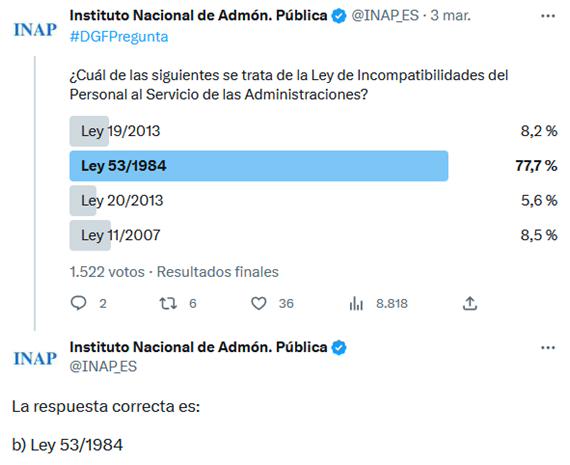
Task: Open the #DGFPregunta hashtag link
Action: (119, 37)
